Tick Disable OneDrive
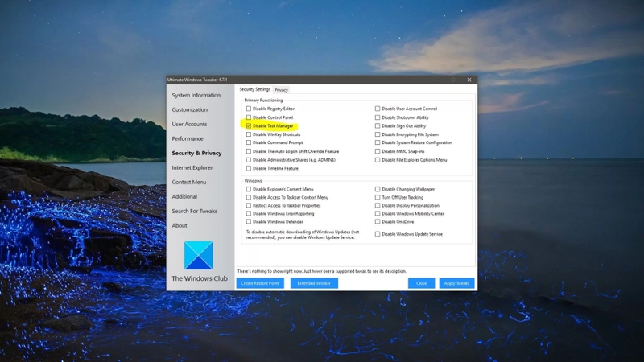Image resolution: width=644 pixels, height=362 pixels. click(378, 222)
